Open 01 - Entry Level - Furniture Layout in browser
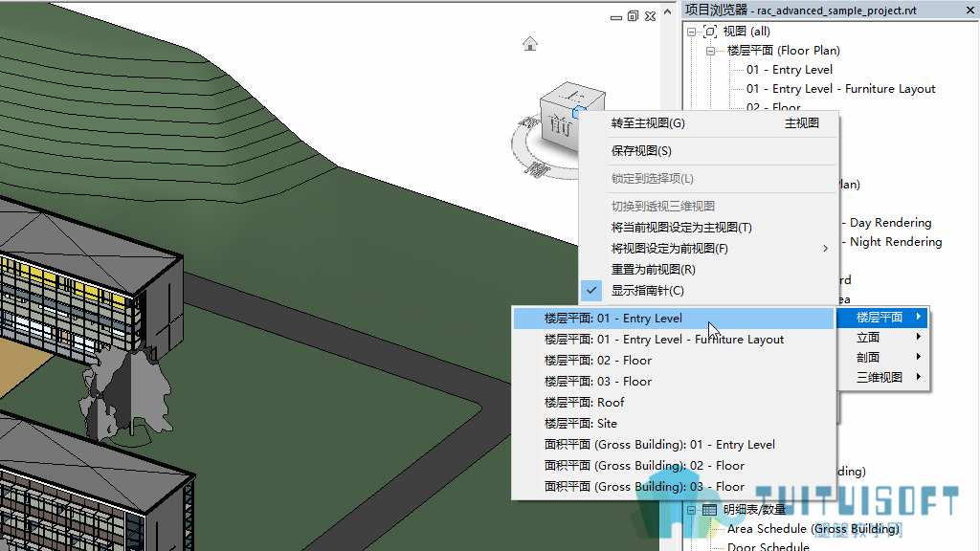The width and height of the screenshot is (980, 551). [840, 89]
